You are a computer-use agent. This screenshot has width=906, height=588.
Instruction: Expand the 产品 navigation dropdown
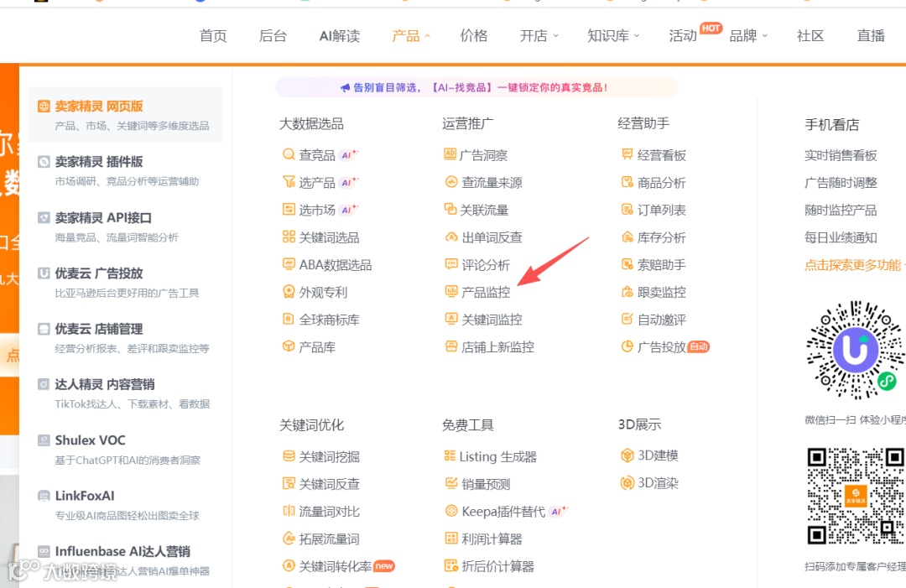point(411,36)
